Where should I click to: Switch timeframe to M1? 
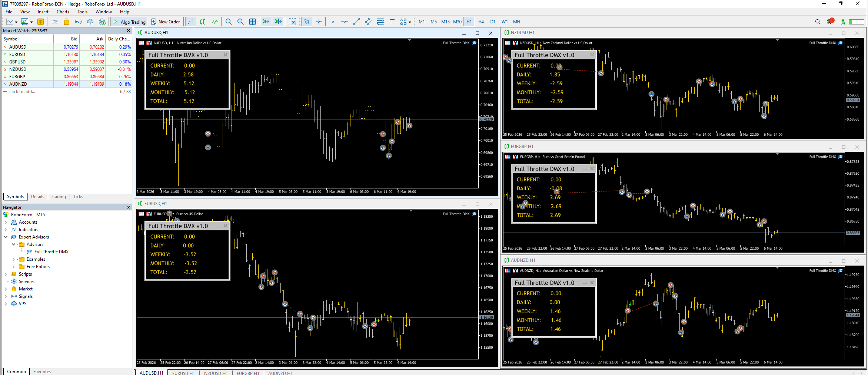422,22
